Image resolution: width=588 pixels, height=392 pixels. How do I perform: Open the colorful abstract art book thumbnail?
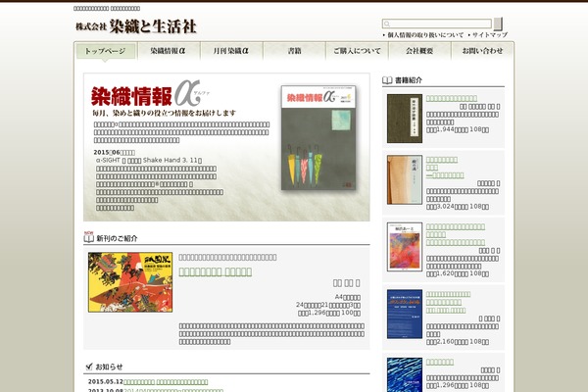tap(405, 247)
